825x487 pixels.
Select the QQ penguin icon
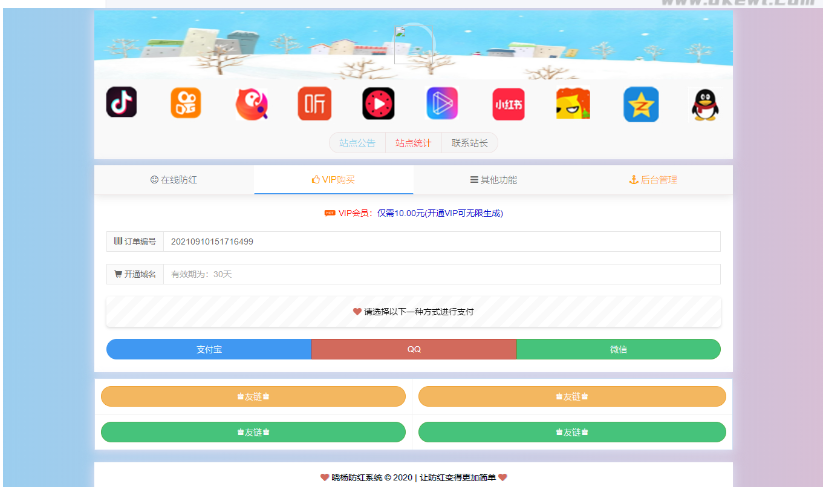click(x=705, y=105)
